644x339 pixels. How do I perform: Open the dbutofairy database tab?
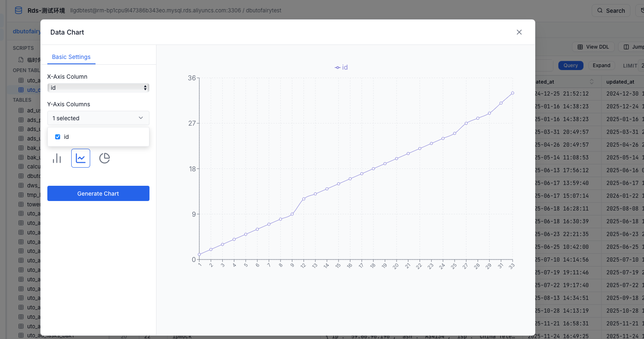(x=27, y=31)
